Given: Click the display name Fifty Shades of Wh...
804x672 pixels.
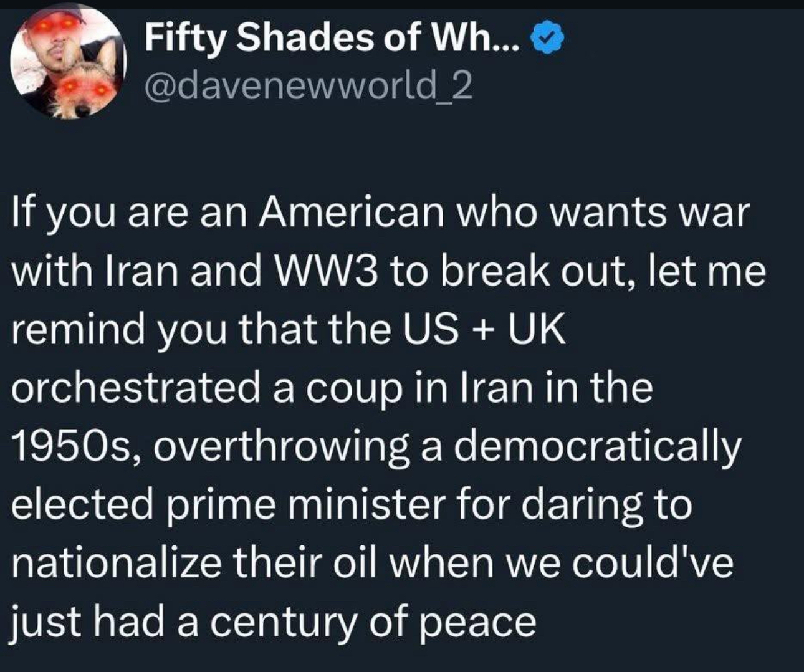Looking at the screenshot, I should [x=327, y=40].
